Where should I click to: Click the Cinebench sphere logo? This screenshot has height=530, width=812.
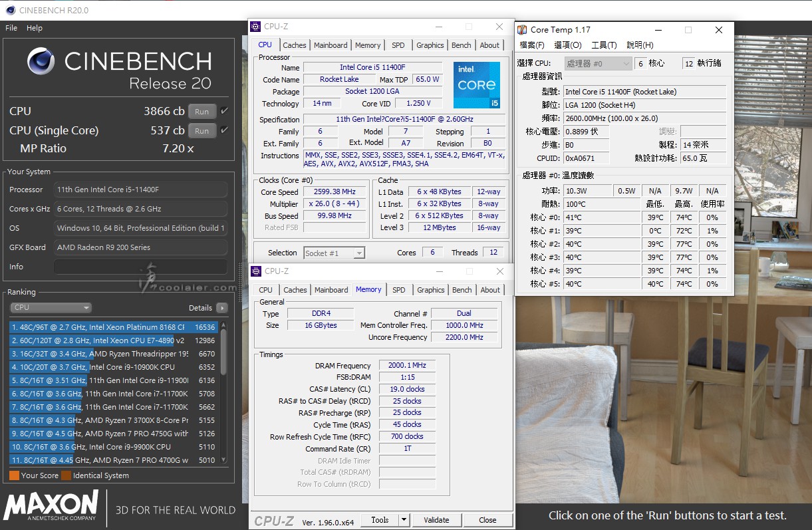coord(41,61)
